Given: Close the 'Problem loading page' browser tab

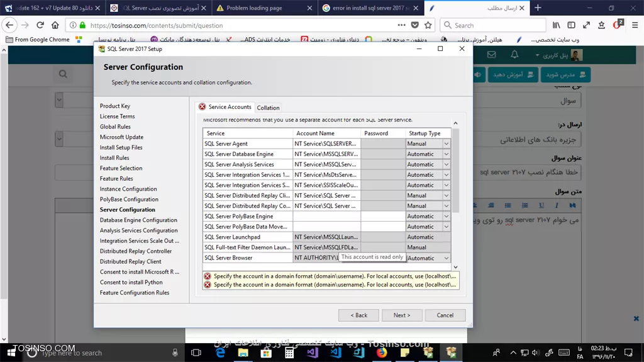Looking at the screenshot, I should [309, 8].
